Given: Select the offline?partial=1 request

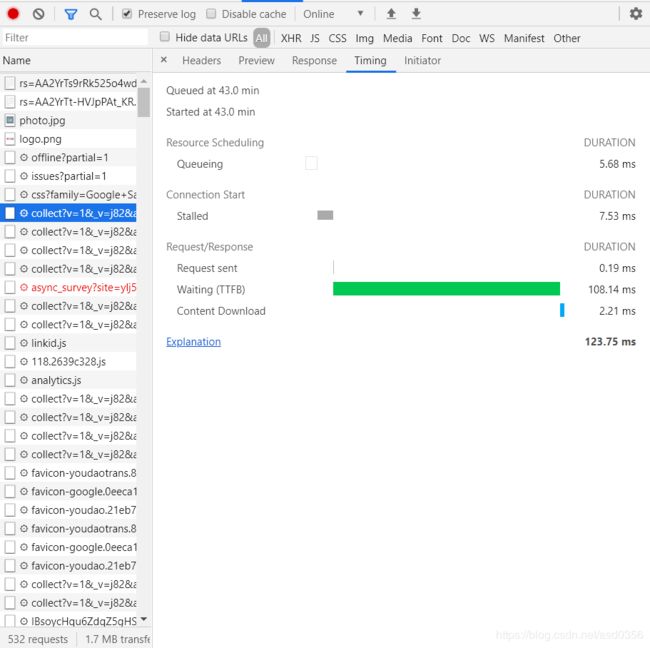Looking at the screenshot, I should (x=68, y=158).
